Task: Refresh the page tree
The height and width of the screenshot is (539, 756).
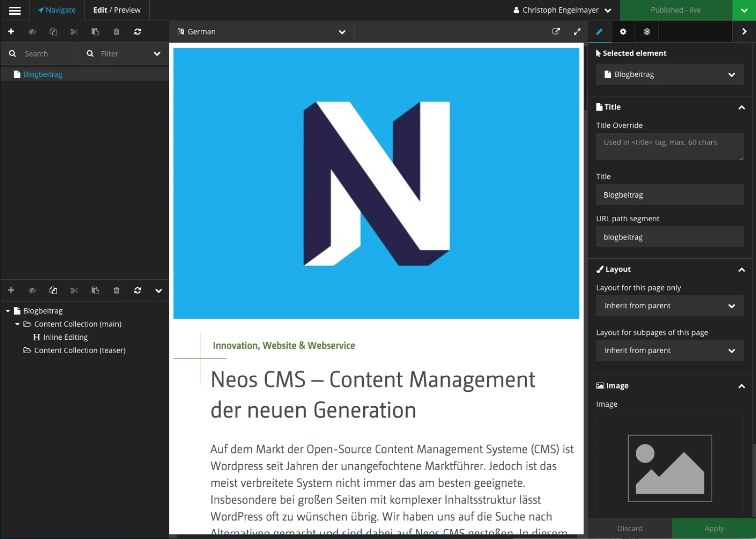Action: (x=138, y=31)
